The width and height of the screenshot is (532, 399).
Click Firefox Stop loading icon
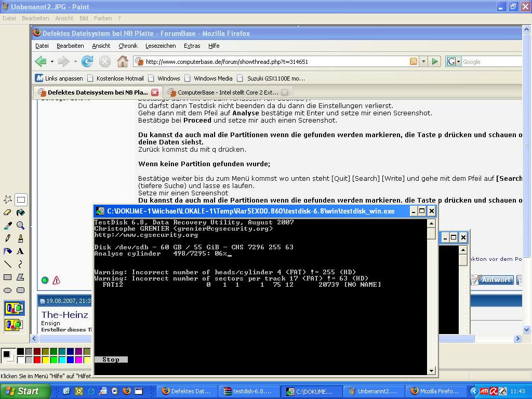point(105,61)
